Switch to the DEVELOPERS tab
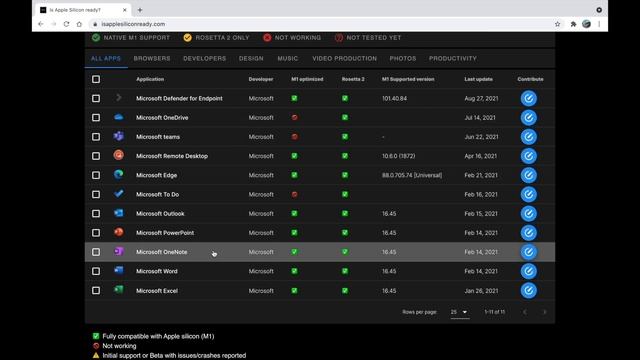 point(204,58)
